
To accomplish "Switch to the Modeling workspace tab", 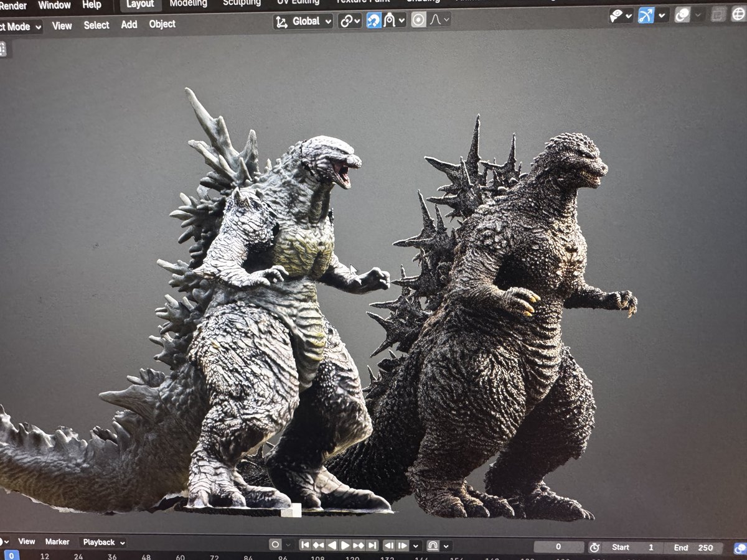I will 188,4.
